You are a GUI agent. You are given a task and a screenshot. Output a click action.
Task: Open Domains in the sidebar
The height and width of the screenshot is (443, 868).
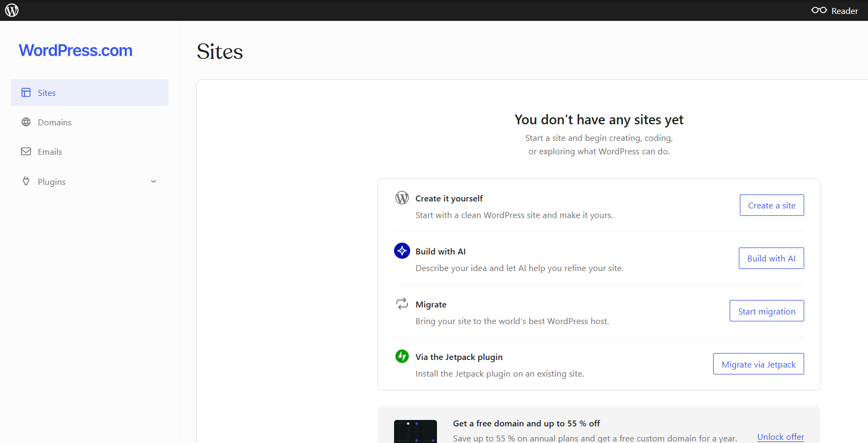coord(90,122)
